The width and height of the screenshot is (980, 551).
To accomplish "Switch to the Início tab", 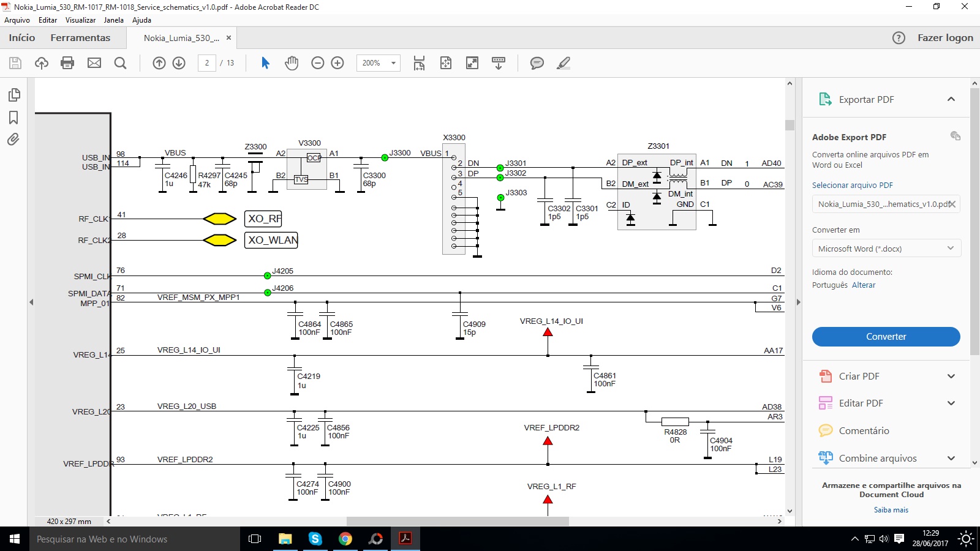I will click(x=22, y=38).
